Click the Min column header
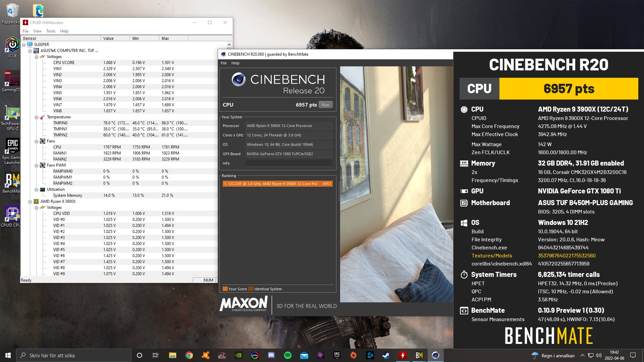The image size is (644, 362). pyautogui.click(x=145, y=38)
